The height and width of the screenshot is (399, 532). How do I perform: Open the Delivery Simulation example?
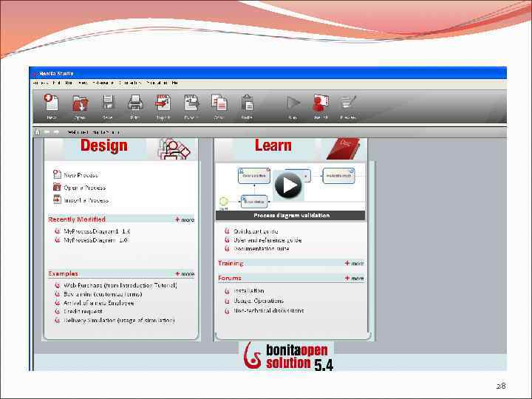pos(119,320)
